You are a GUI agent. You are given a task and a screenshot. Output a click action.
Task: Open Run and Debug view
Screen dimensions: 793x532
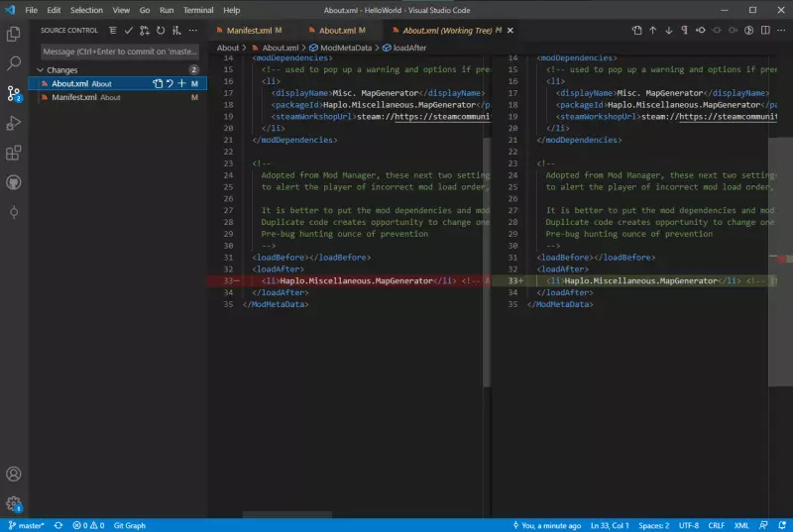pos(14,123)
